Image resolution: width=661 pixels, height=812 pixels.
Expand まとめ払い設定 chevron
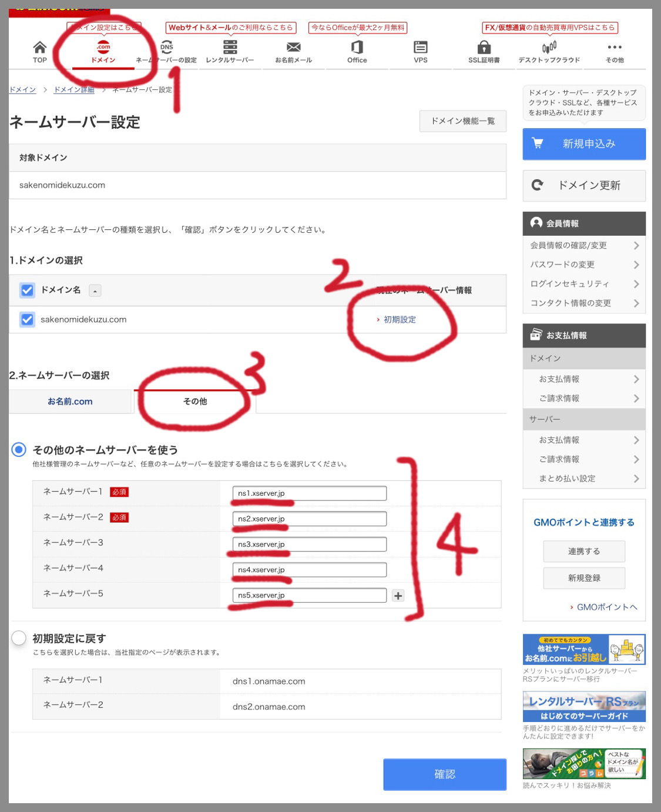tap(636, 479)
